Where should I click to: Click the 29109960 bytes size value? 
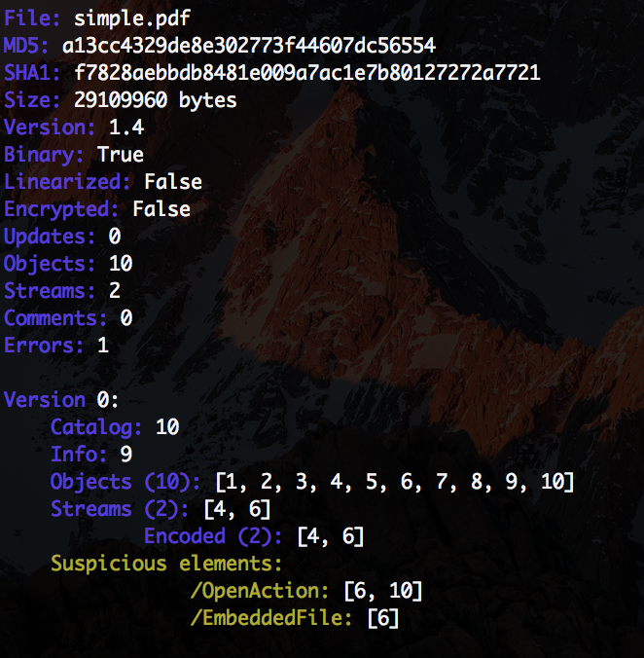point(155,100)
